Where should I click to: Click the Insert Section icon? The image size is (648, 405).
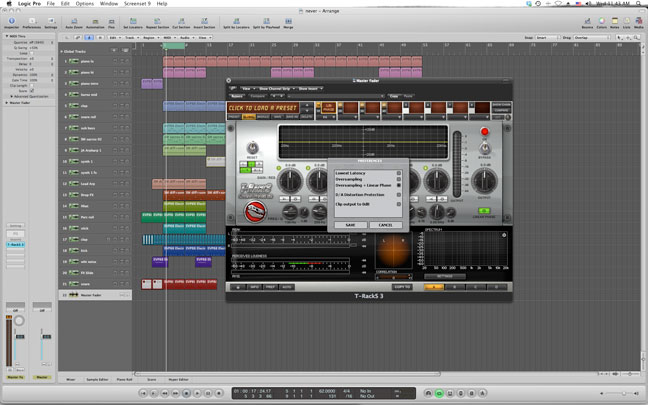click(204, 22)
